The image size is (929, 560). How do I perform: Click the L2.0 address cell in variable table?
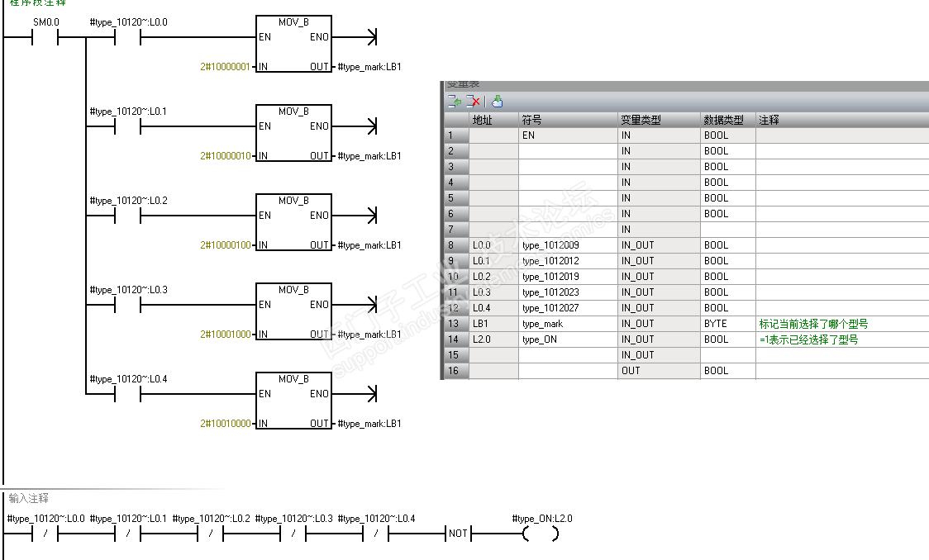(x=493, y=339)
